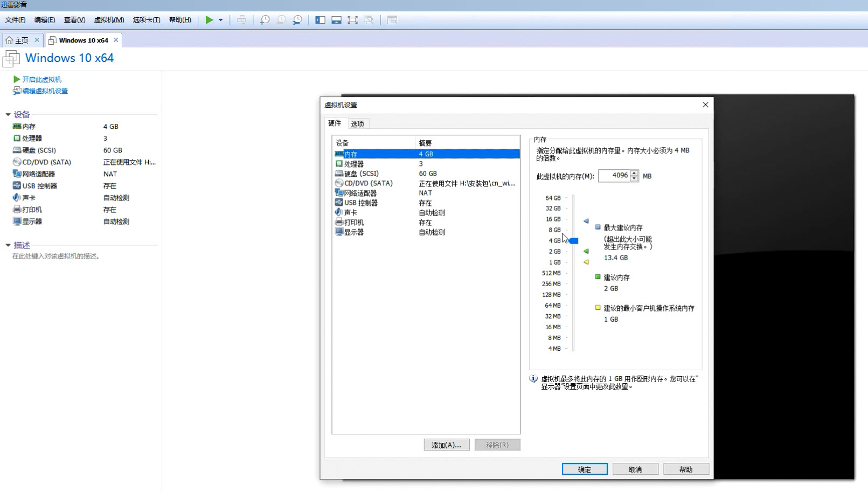Click the blue memory slider handle at 4 GB
This screenshot has width=868, height=492.
pyautogui.click(x=574, y=241)
